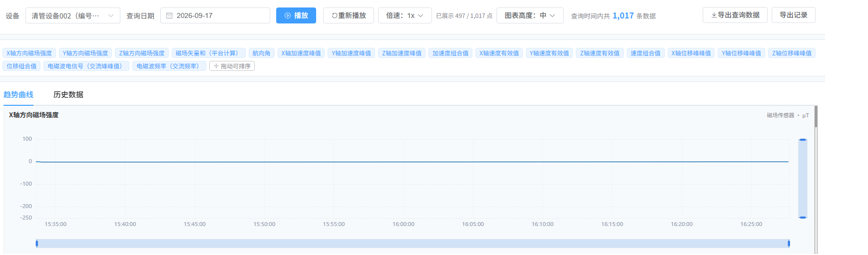This screenshot has height=255, width=868.
Task: Click the 拖动可排序 sort handle
Action: (232, 66)
